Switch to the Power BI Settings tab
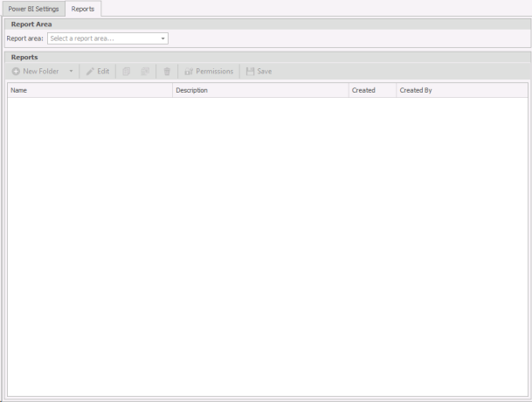This screenshot has width=532, height=402. pos(34,9)
